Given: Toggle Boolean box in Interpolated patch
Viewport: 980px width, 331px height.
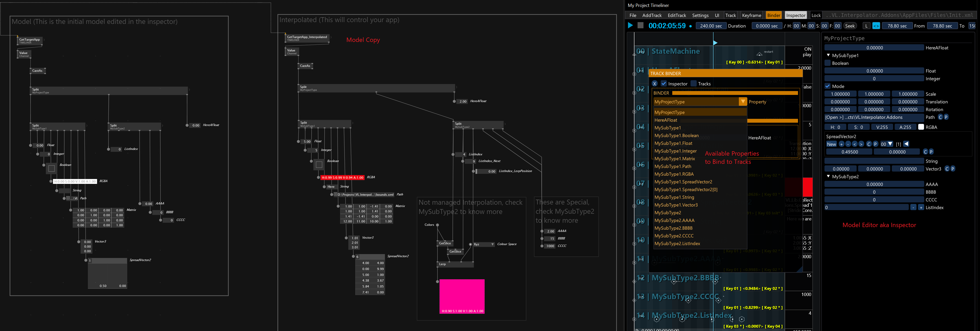Looking at the screenshot, I should (319, 164).
